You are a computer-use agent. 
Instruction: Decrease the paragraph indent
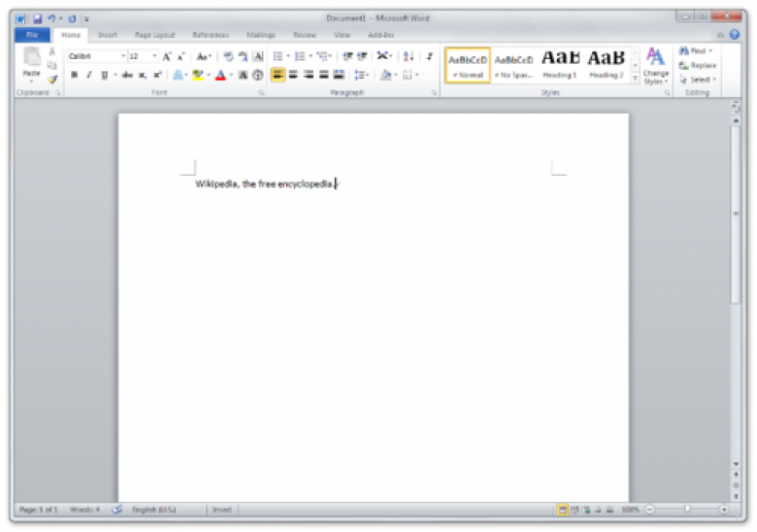click(x=347, y=56)
